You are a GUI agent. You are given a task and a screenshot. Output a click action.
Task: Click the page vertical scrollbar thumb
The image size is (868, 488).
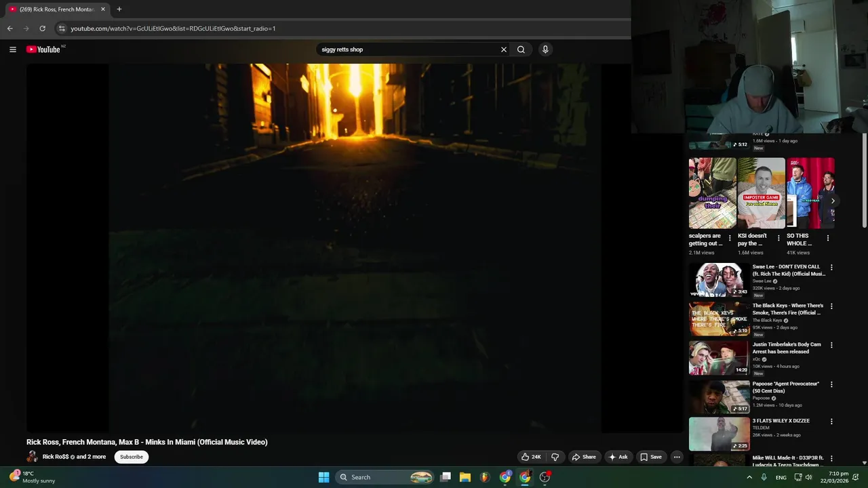[x=864, y=180]
